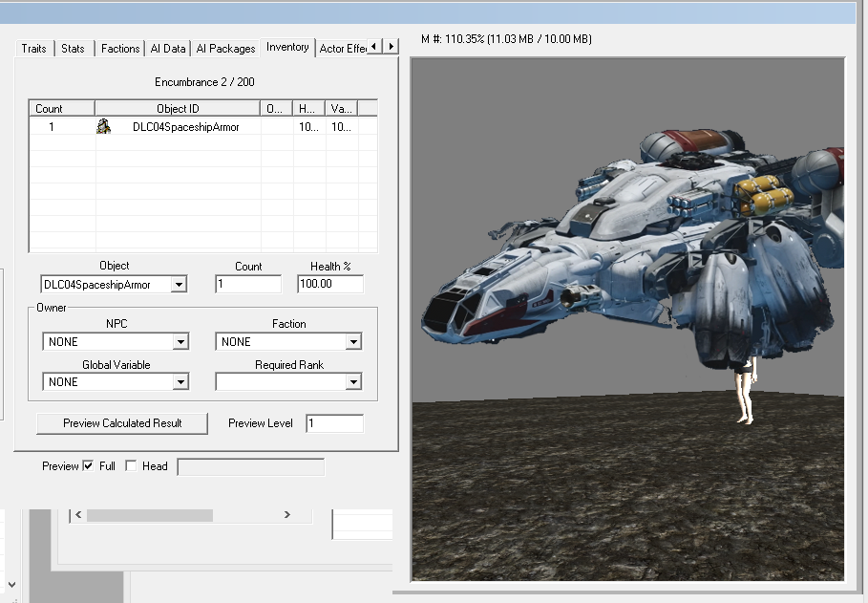Click Preview Calculated Result button
Screen dimensions: 868x603
[x=122, y=423]
